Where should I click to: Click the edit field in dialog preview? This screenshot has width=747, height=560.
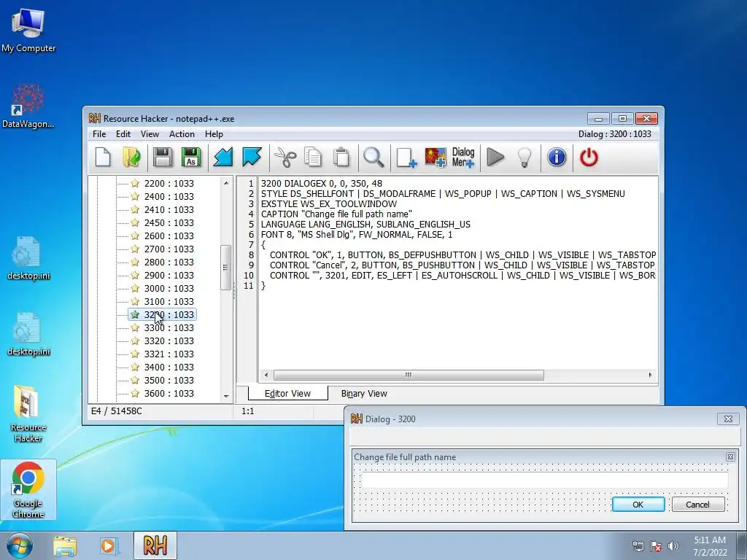[x=545, y=480]
